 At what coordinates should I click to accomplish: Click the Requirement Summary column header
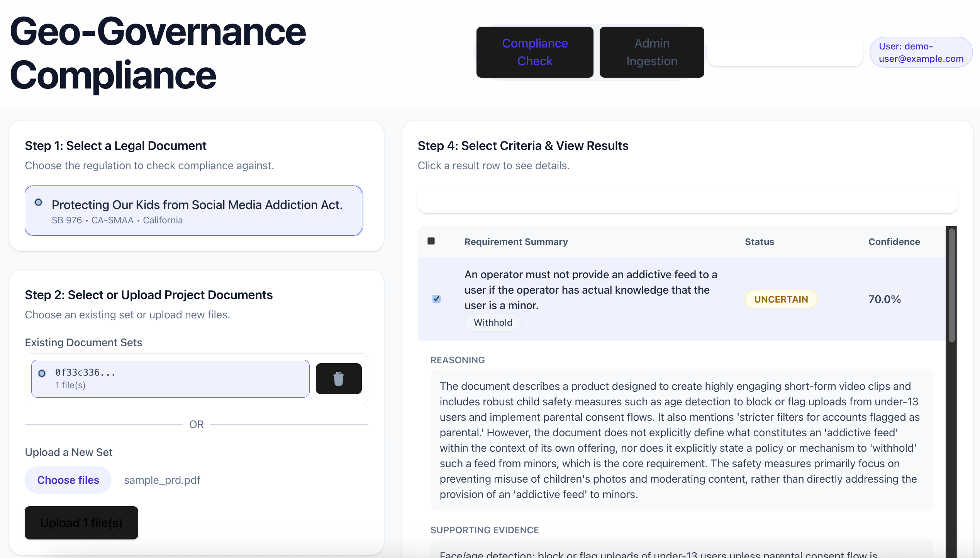tap(516, 242)
